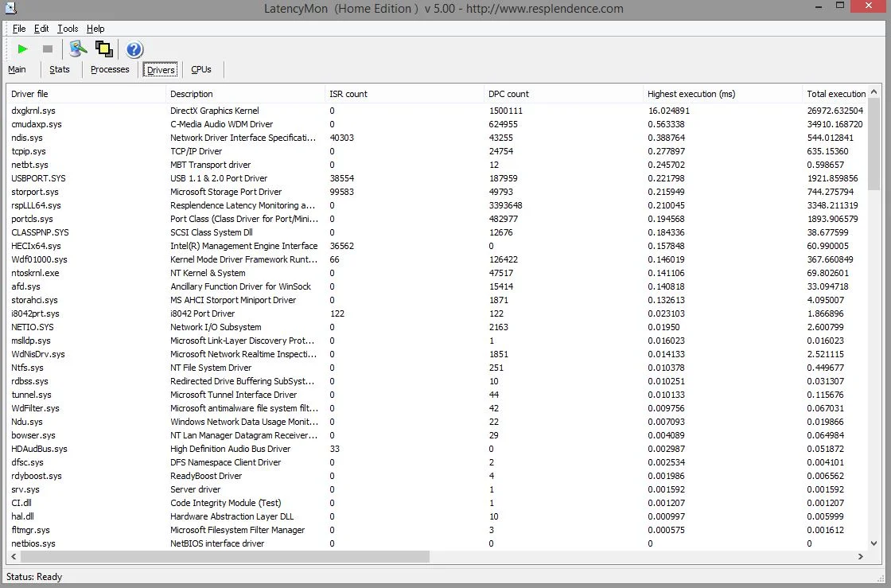The height and width of the screenshot is (588, 891).
Task: Select the USBPORT.SYS driver row
Action: tap(438, 178)
